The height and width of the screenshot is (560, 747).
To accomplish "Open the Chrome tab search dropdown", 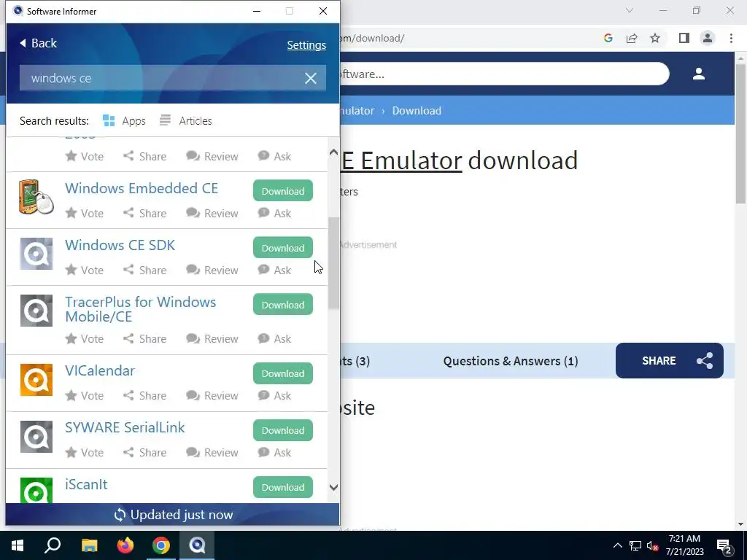I will [630, 10].
